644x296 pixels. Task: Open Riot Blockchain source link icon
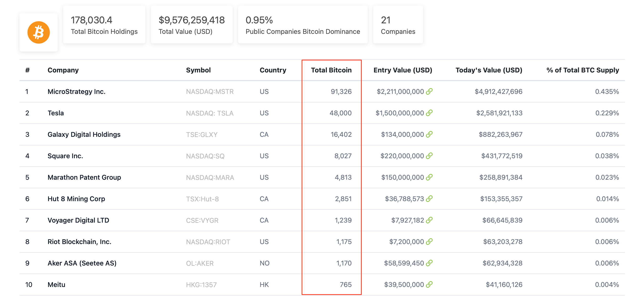point(429,242)
